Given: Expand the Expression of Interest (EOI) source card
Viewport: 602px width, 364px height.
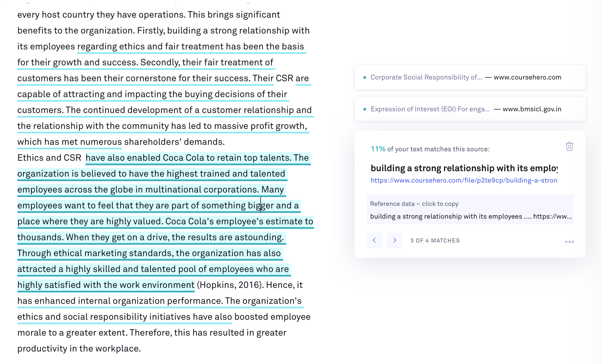Looking at the screenshot, I should coord(470,109).
